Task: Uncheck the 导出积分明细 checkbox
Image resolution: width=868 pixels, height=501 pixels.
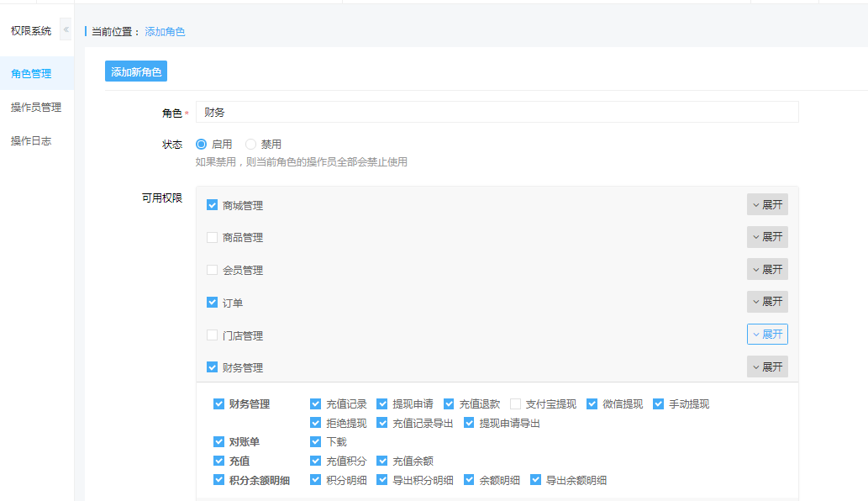Action: (382, 480)
